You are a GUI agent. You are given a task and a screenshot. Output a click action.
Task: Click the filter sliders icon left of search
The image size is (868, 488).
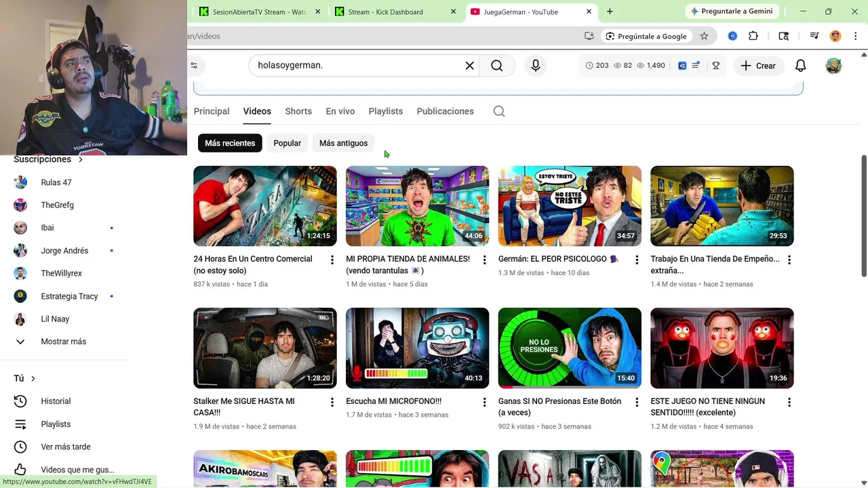(x=194, y=66)
